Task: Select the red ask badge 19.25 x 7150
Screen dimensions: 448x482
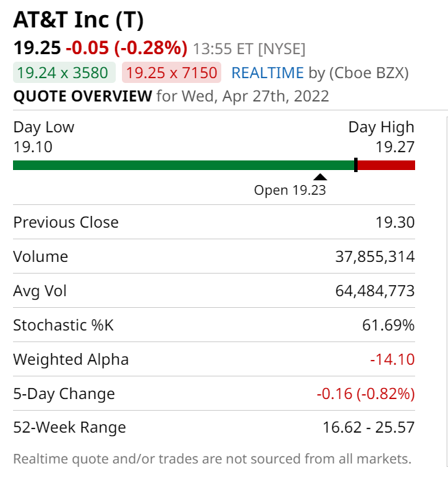Action: (x=171, y=73)
